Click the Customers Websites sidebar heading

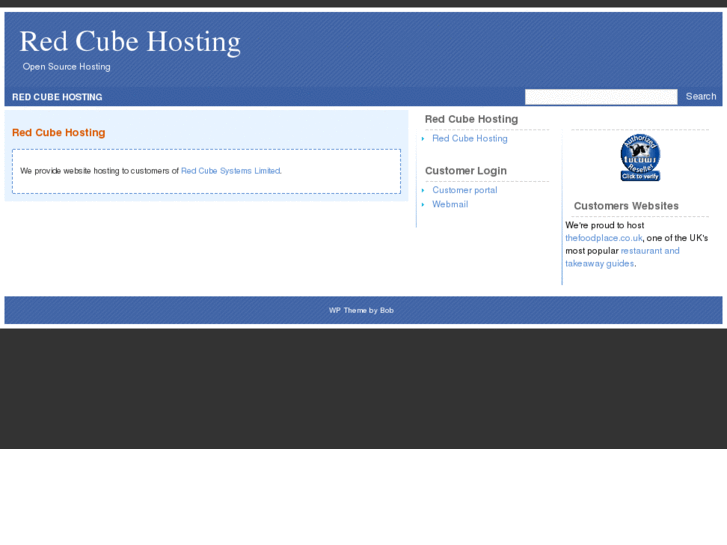tap(626, 206)
